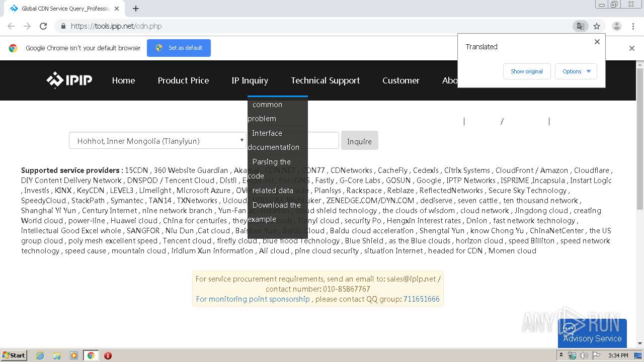Click the Set as default button
Screen dimensions: 644x362
point(179,48)
